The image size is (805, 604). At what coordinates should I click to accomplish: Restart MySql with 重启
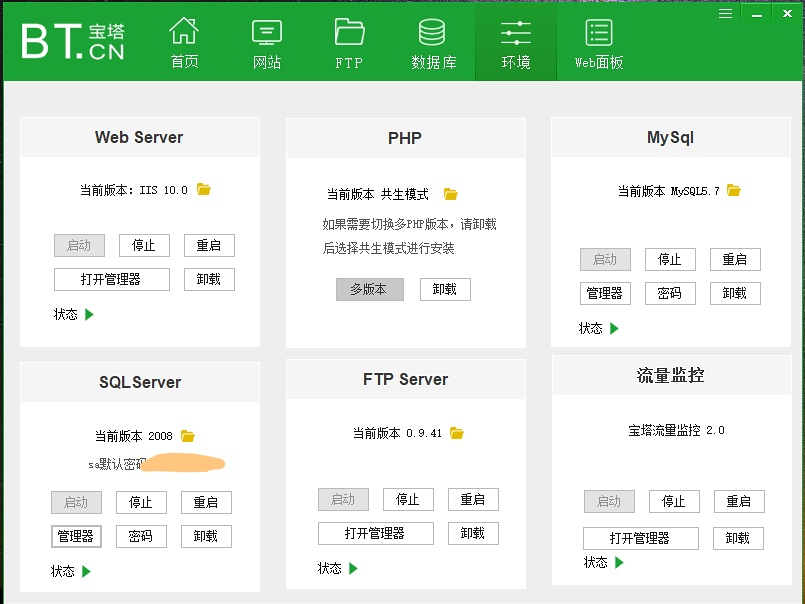click(735, 259)
